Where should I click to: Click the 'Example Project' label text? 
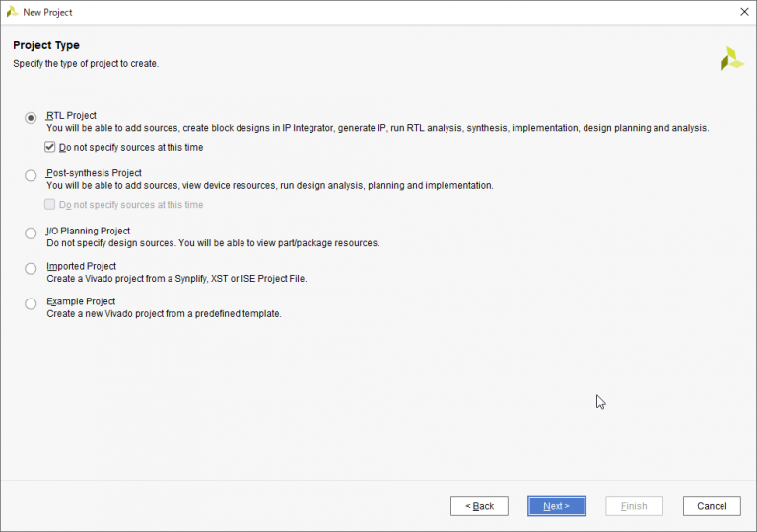pyautogui.click(x=81, y=301)
